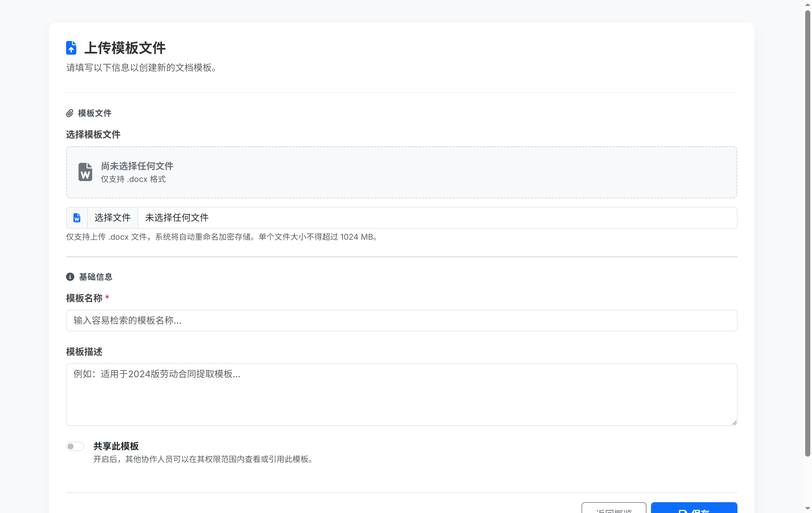Image resolution: width=812 pixels, height=513 pixels.
Task: Click the vertical page scrollbar thumb
Action: point(808,233)
